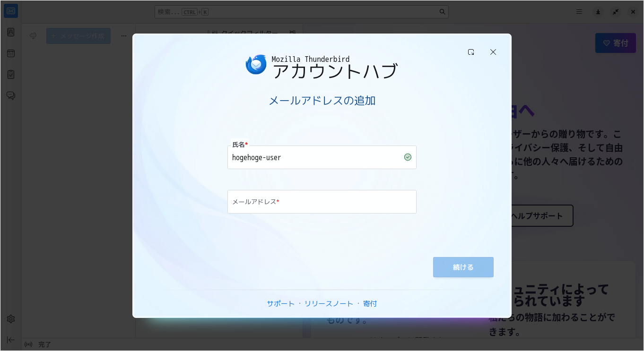
Task: Click the 完了 status bar text
Action: click(x=44, y=345)
